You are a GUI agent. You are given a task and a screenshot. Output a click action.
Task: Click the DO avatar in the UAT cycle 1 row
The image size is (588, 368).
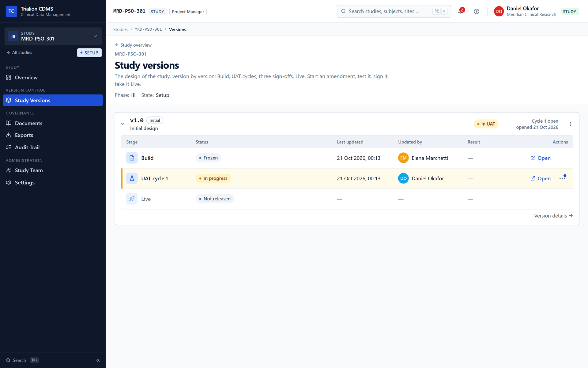(403, 178)
